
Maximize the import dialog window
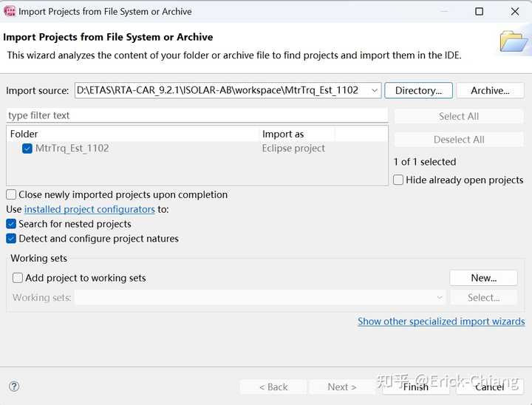coord(479,11)
